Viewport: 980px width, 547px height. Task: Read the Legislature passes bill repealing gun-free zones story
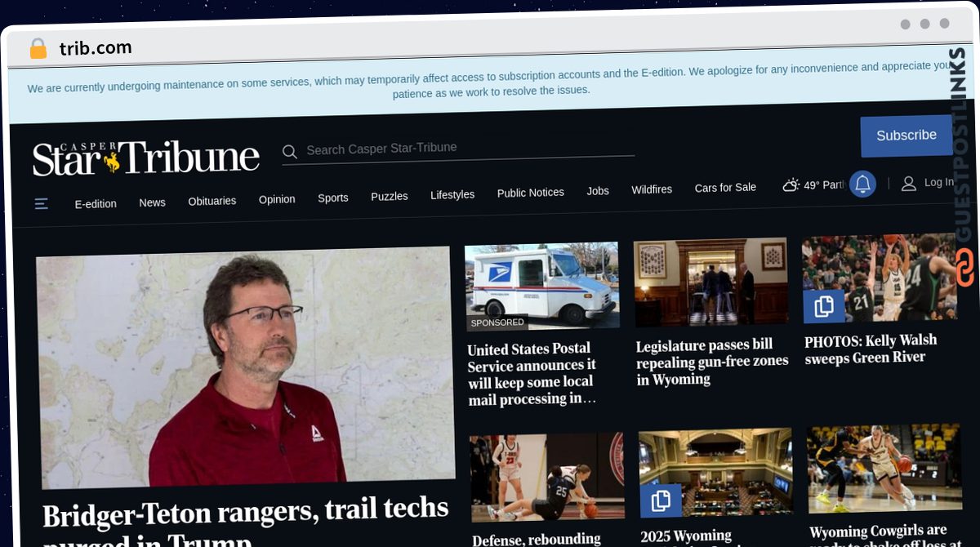pos(712,362)
